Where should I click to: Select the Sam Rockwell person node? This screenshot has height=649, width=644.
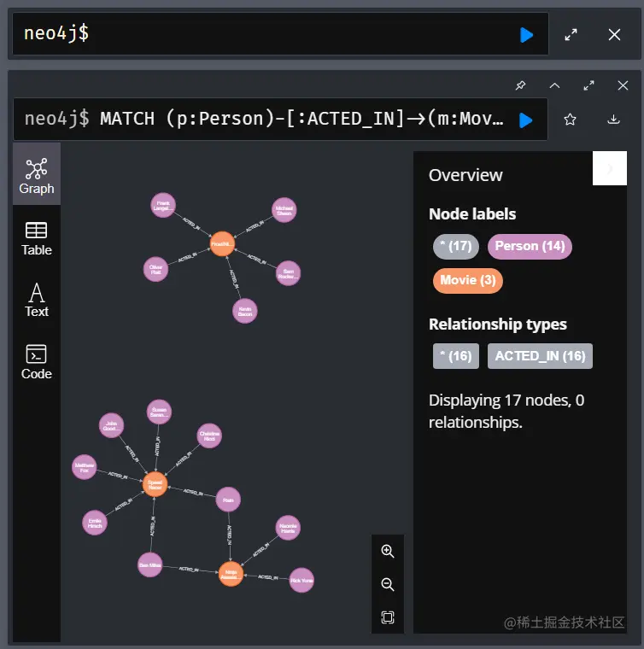pos(288,273)
